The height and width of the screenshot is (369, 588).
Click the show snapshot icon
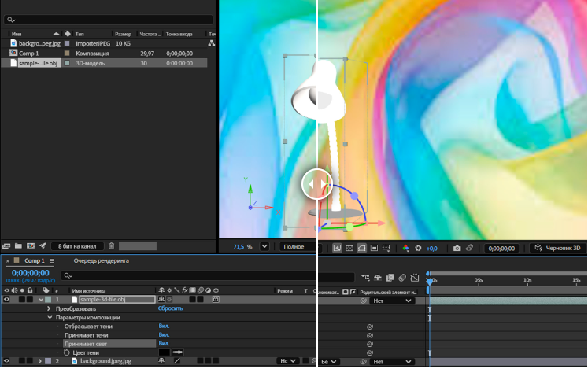[469, 248]
